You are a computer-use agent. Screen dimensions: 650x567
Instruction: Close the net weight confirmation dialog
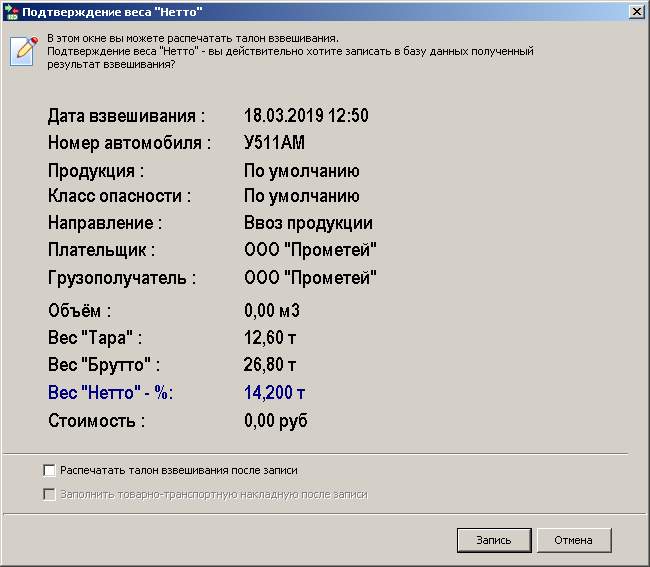point(636,11)
